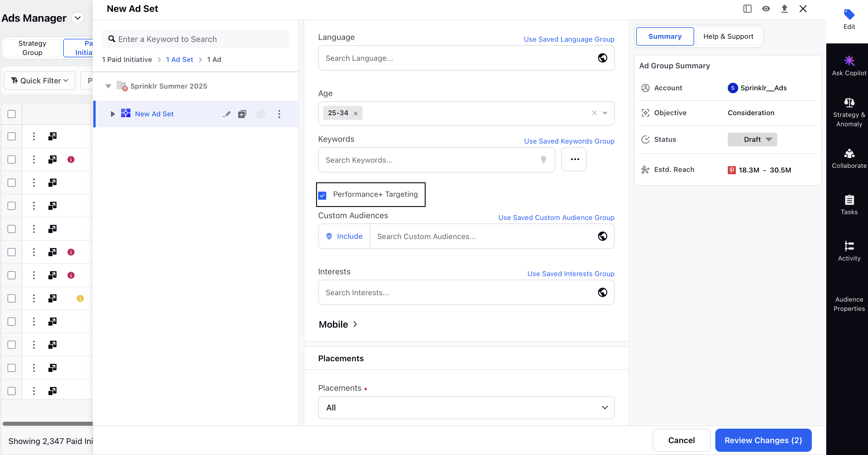Switch to the Summary tab
The image size is (868, 455).
coord(665,36)
